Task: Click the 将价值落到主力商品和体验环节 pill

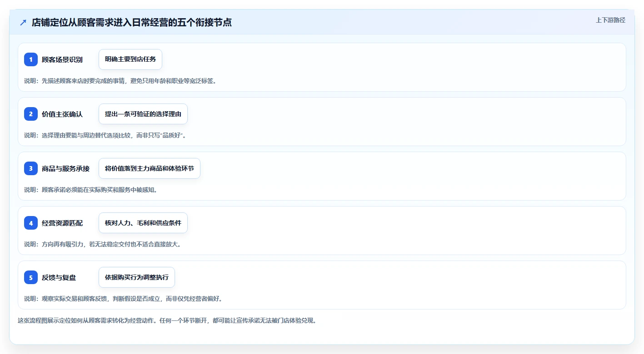Action: pos(150,168)
